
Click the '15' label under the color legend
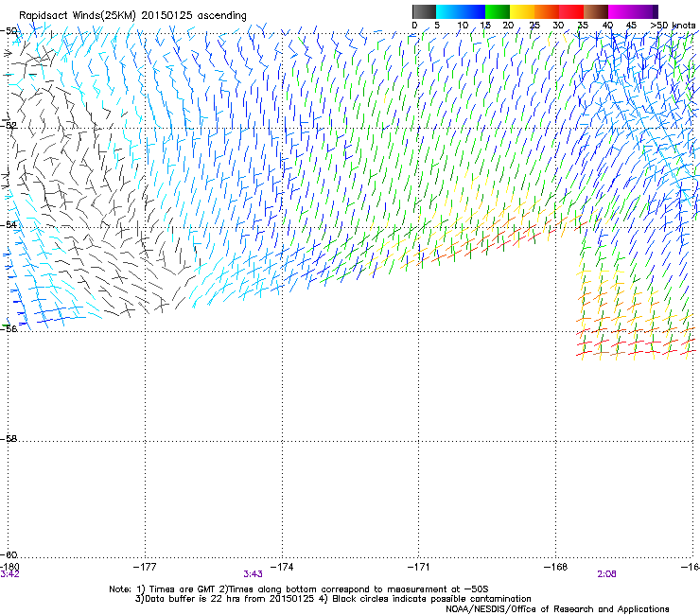click(485, 26)
